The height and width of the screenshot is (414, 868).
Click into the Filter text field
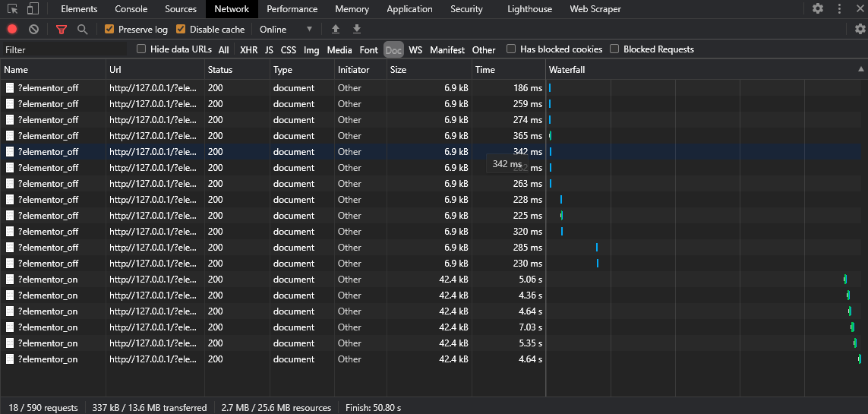(x=65, y=50)
